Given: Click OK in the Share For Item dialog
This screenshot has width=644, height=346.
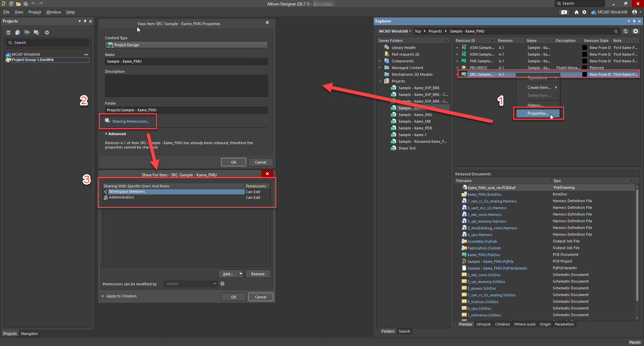Looking at the screenshot, I should (234, 297).
